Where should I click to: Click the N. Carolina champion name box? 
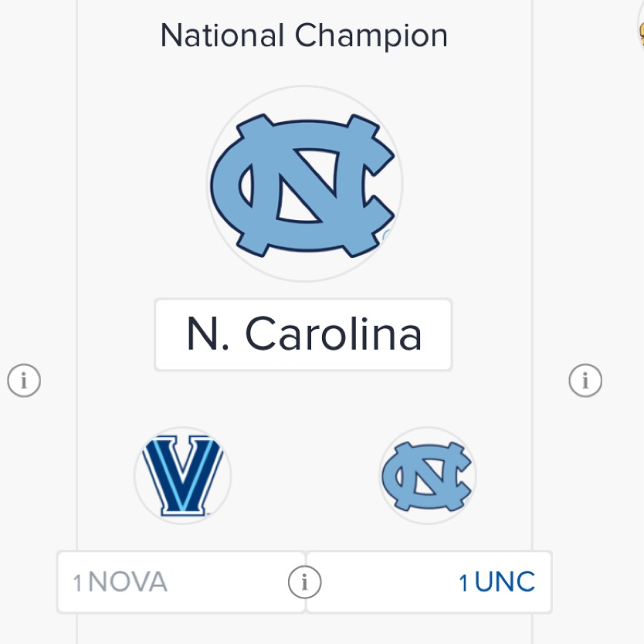click(303, 334)
